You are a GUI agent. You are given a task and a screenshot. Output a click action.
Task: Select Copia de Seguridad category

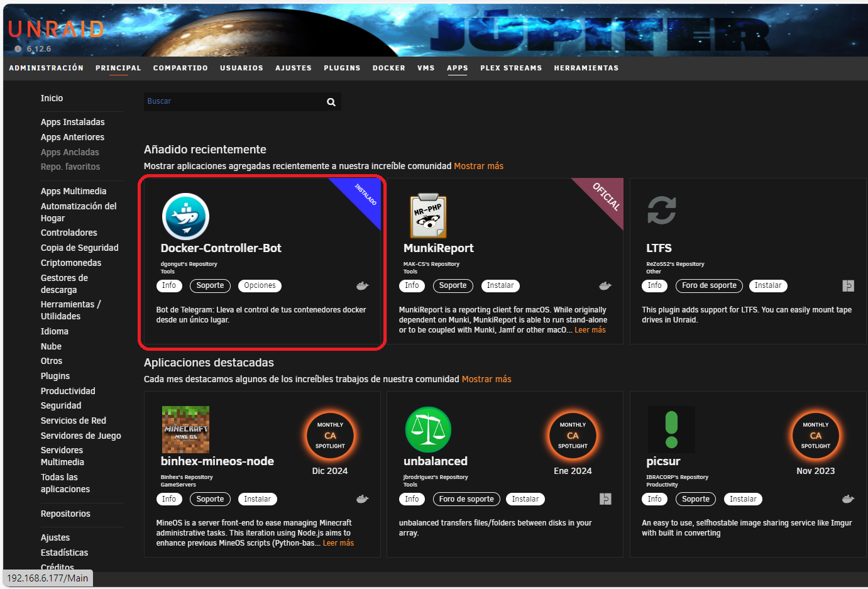point(79,248)
